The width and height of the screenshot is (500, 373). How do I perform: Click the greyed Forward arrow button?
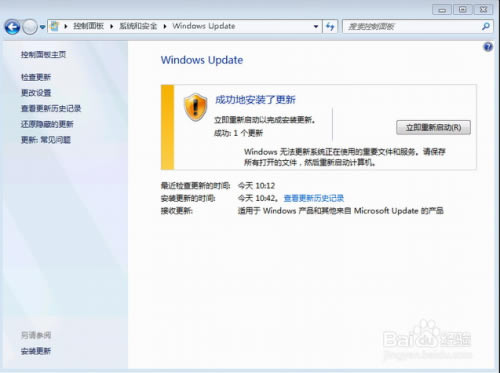tap(30, 27)
